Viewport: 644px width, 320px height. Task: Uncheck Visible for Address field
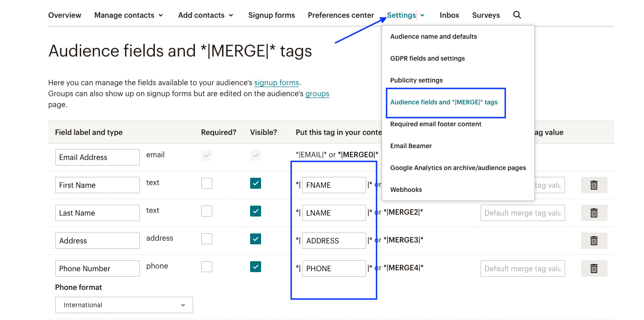(x=256, y=239)
